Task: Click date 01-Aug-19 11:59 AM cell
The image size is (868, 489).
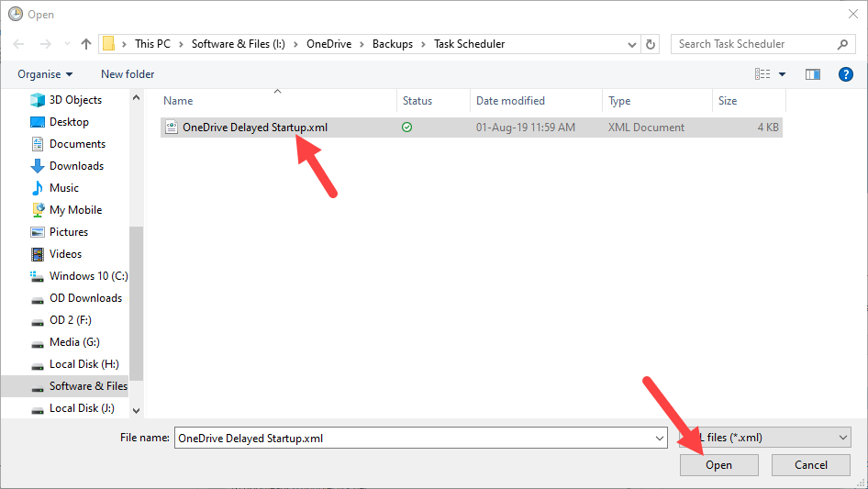Action: click(x=526, y=128)
